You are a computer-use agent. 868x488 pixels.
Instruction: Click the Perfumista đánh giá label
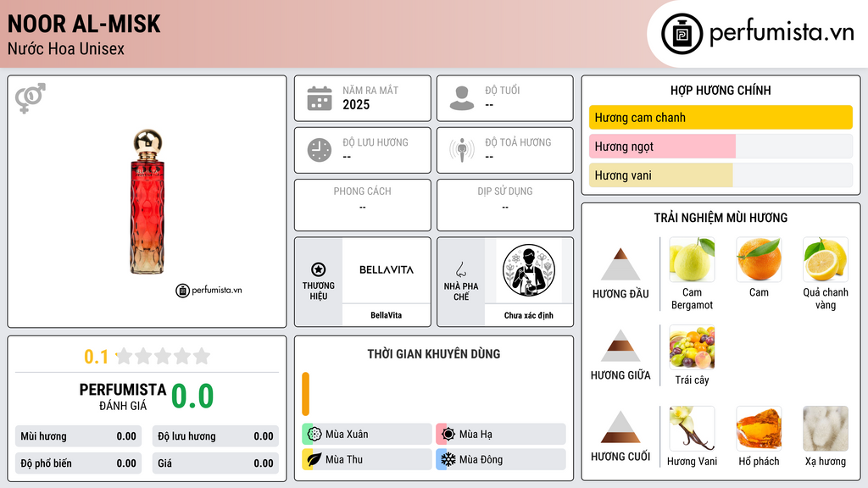123,396
